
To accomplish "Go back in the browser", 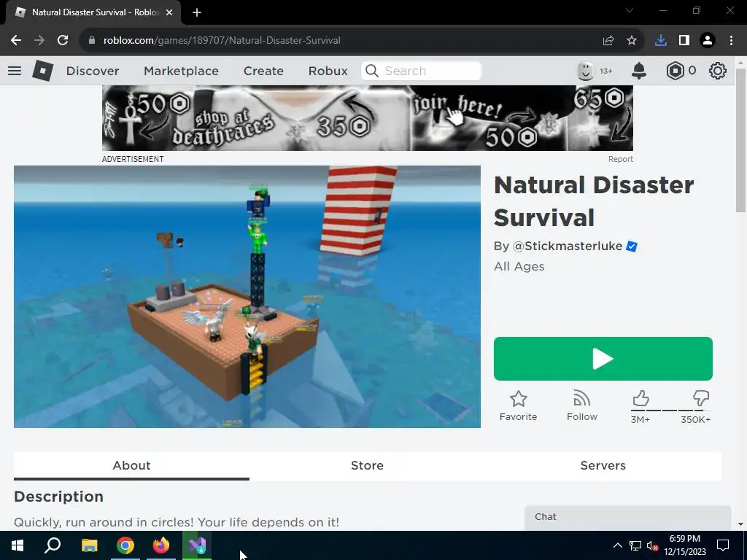I will point(16,41).
